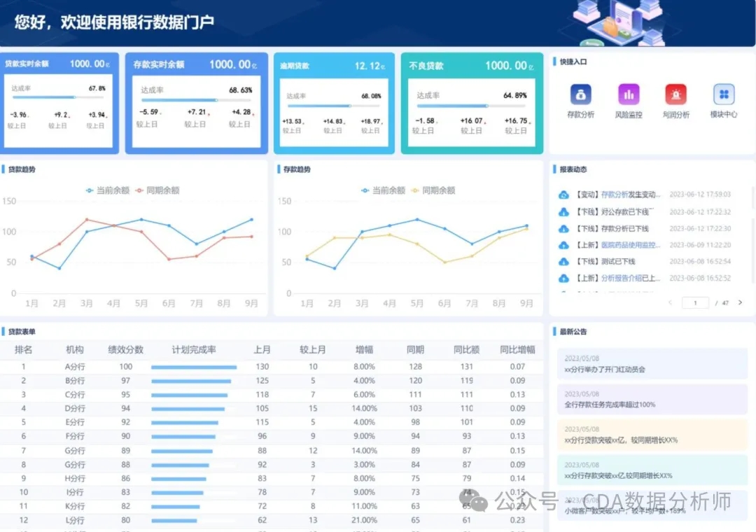Go to next page of 报表动态
The height and width of the screenshot is (532, 756).
coord(740,303)
